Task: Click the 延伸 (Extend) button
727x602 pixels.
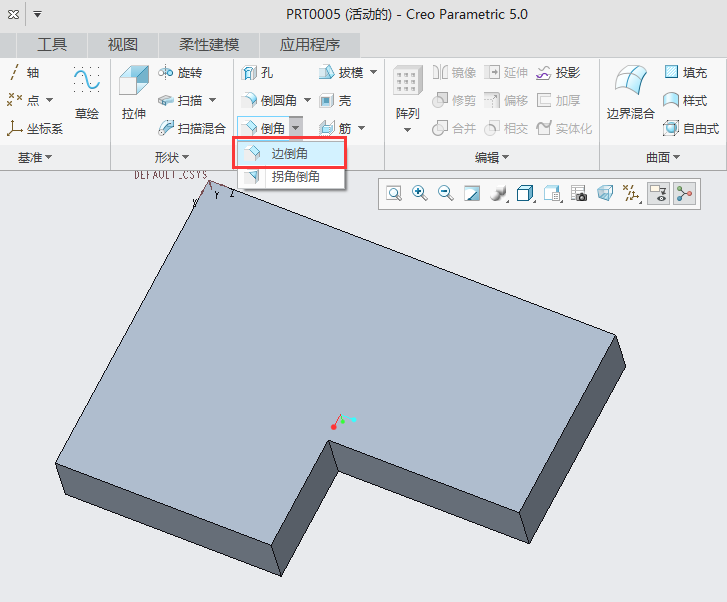Action: click(506, 72)
